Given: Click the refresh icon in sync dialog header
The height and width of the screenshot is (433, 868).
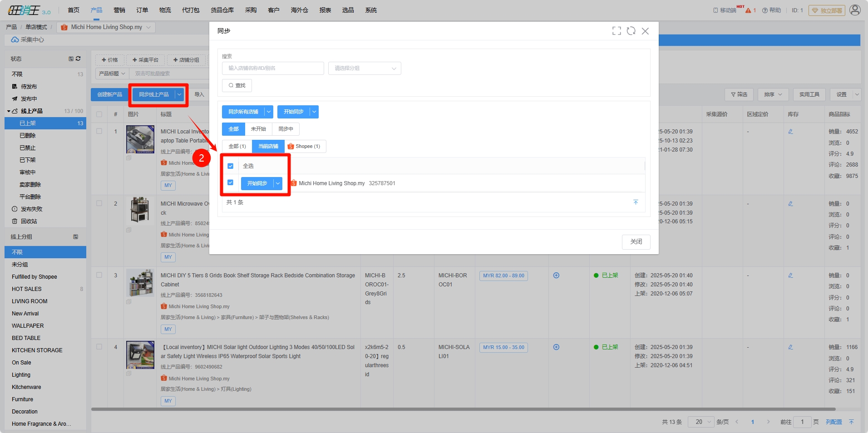Looking at the screenshot, I should [631, 31].
